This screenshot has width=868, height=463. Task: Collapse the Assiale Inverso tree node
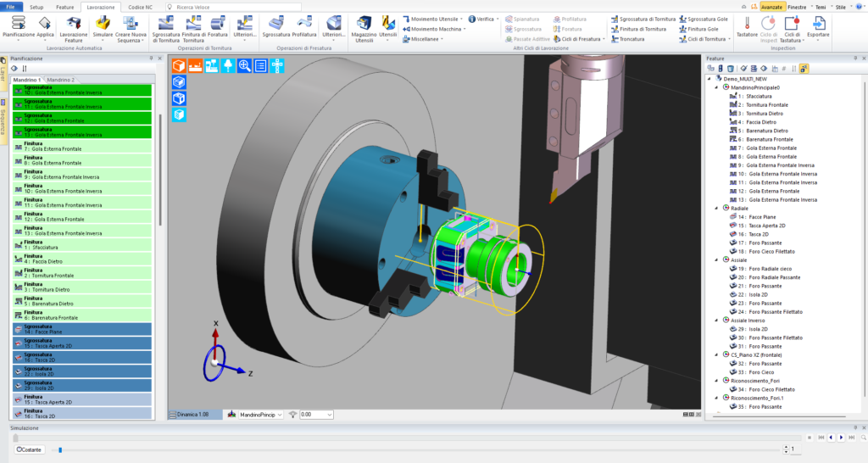tap(716, 320)
